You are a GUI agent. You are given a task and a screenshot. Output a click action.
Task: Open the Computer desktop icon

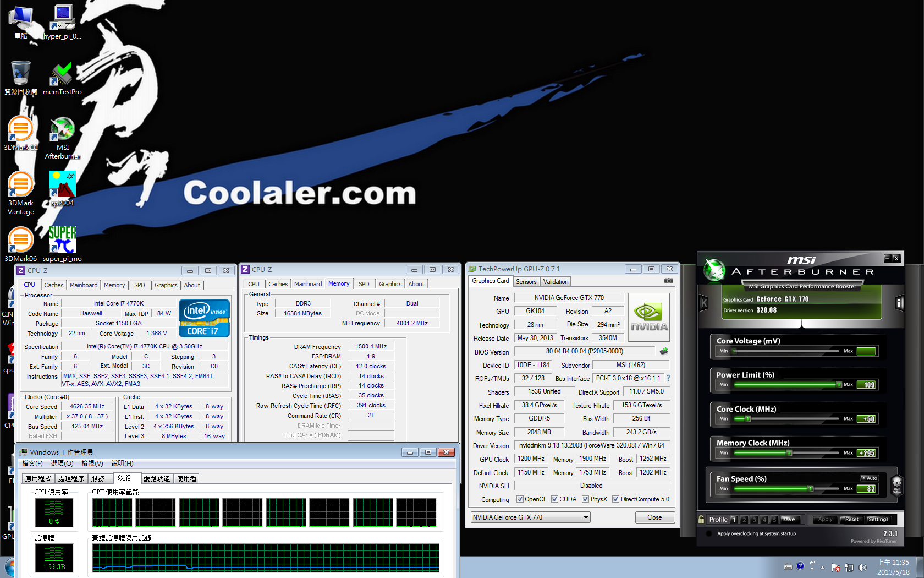click(x=20, y=22)
